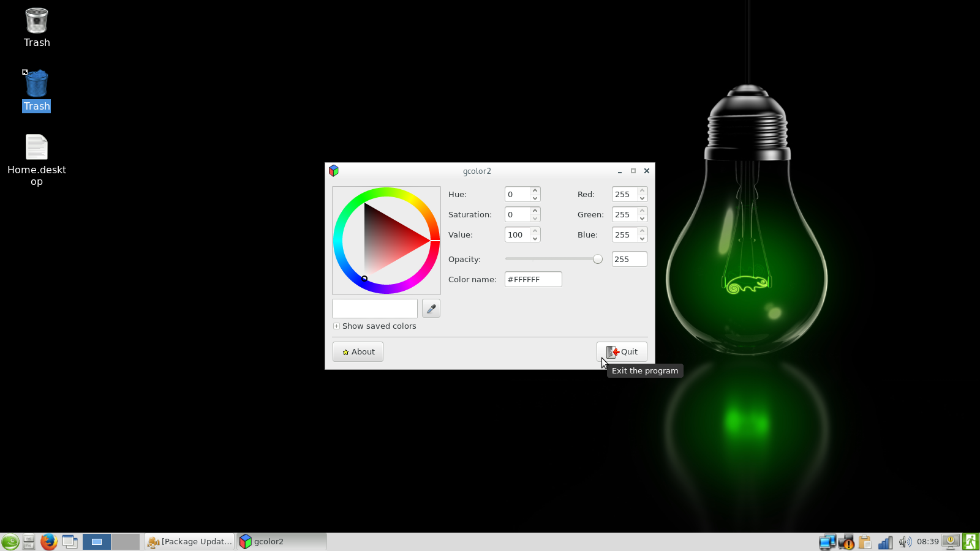Decrease the Value field with down arrow
Image resolution: width=980 pixels, height=551 pixels.
pos(535,239)
